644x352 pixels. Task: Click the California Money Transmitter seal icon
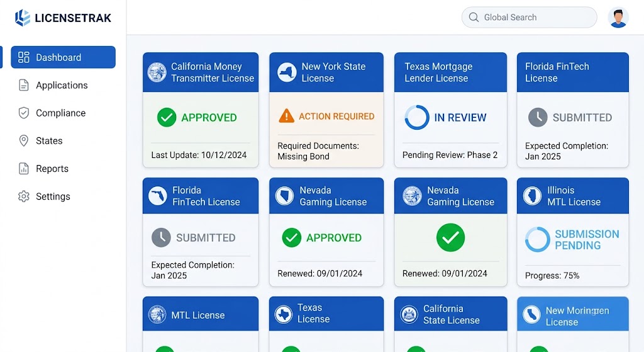tap(157, 72)
